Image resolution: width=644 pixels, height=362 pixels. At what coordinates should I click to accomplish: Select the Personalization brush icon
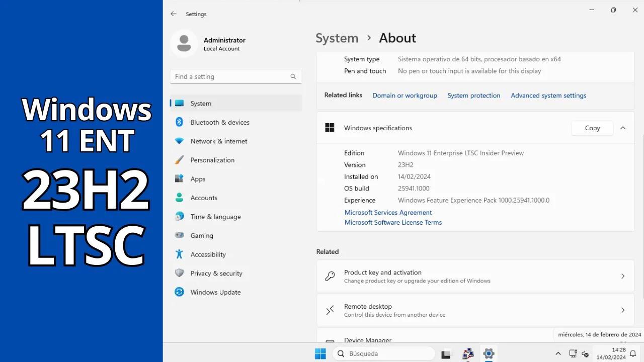point(179,160)
